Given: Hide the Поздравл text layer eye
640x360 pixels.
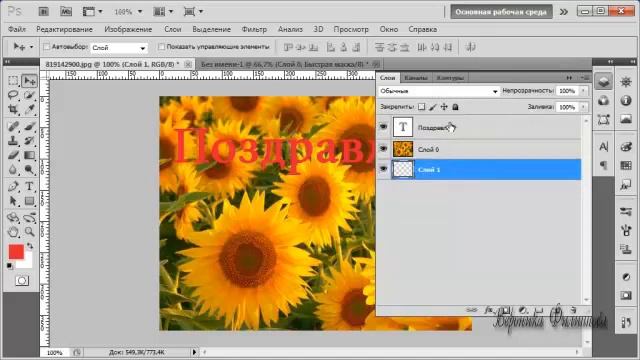Looking at the screenshot, I should 383,127.
